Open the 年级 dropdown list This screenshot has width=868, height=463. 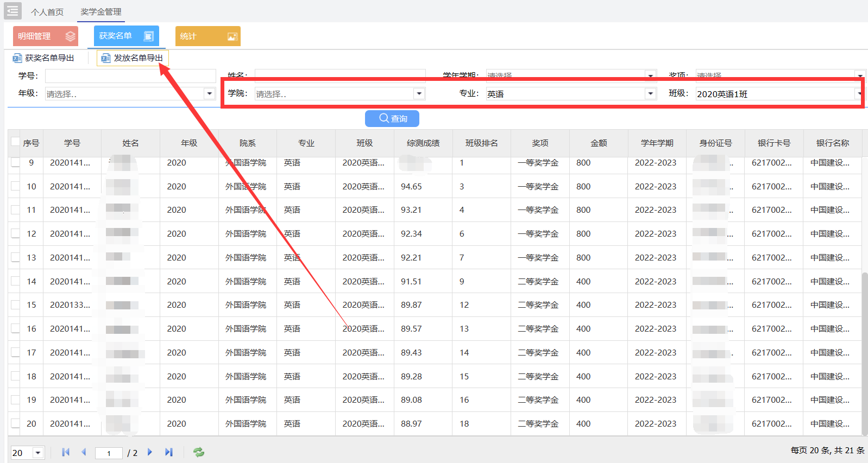[x=210, y=94]
